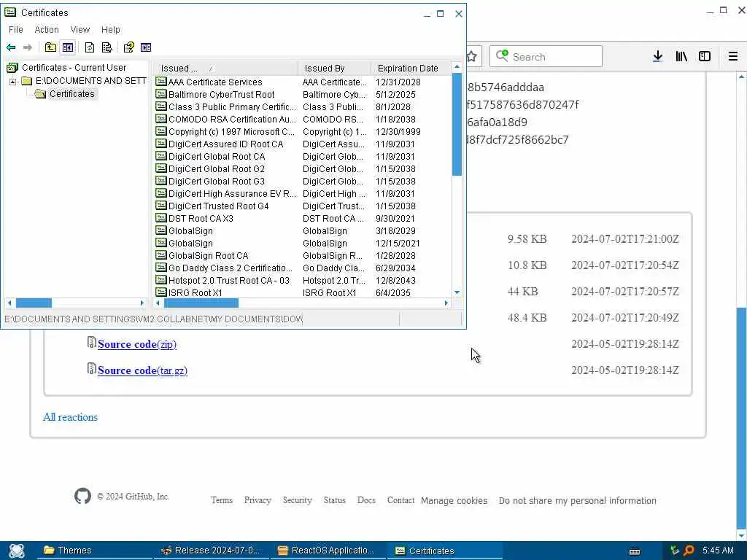Screen dimensions: 747x560
Task: Click the Export List toolbar icon
Action: [x=107, y=47]
